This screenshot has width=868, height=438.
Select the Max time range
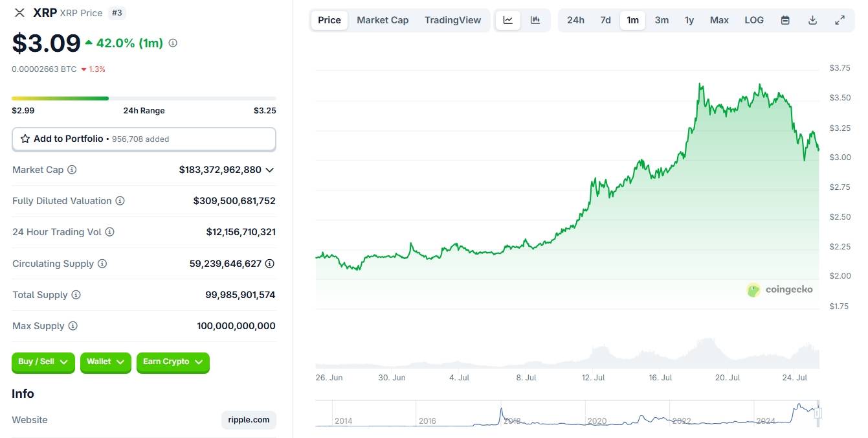tap(719, 20)
